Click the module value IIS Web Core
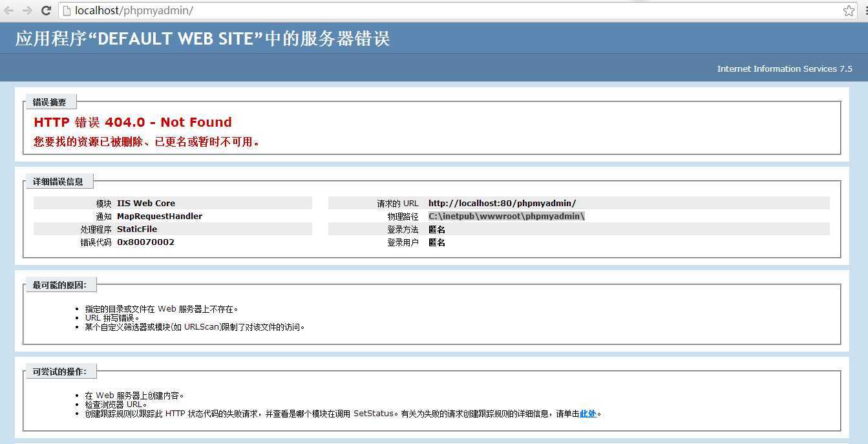 tap(146, 203)
